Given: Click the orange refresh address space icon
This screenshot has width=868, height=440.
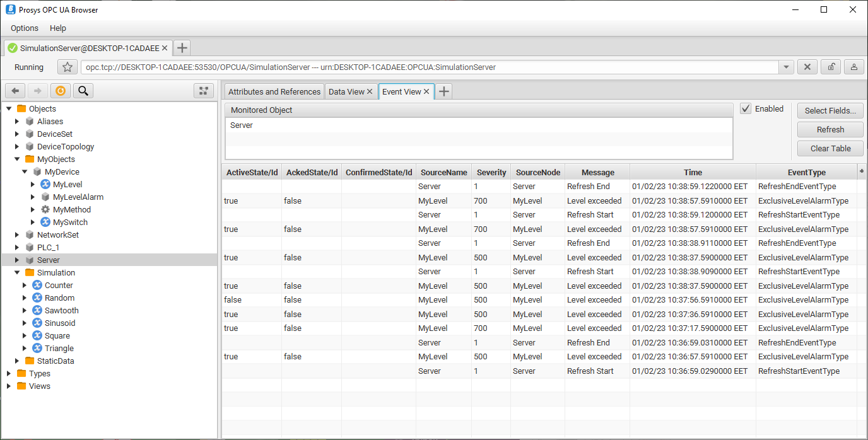Looking at the screenshot, I should (60, 91).
